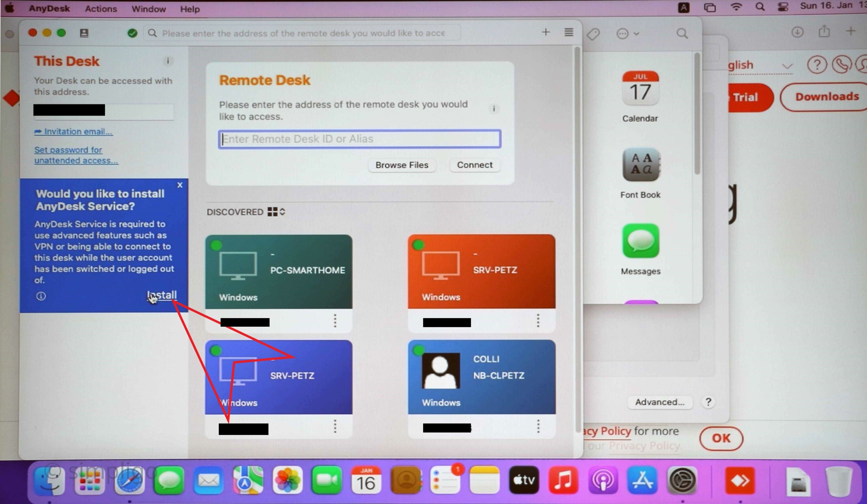This screenshot has height=504, width=867.
Task: Change the Discovered view mode
Action: (276, 212)
